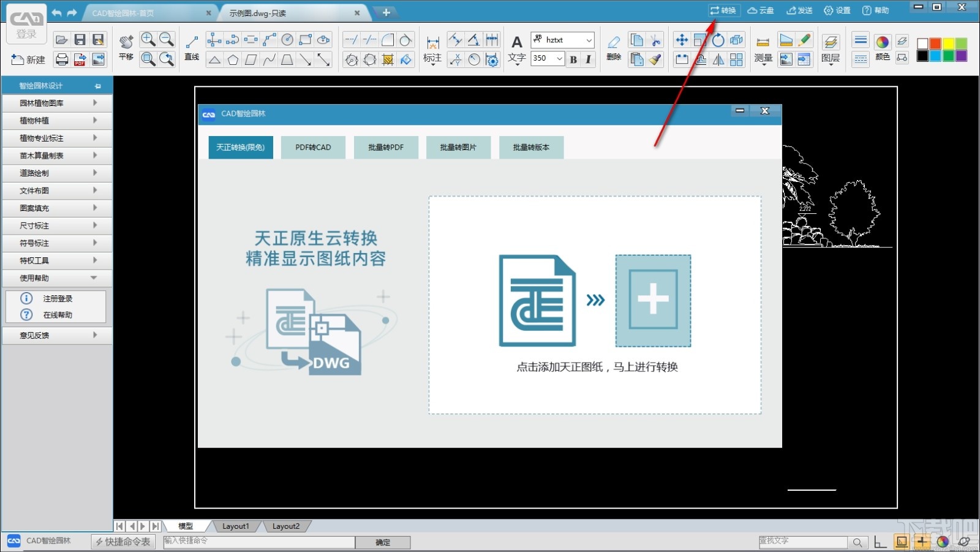Click the hatch fill tool icon
Viewport: 980px width, 552px height.
tap(388, 59)
